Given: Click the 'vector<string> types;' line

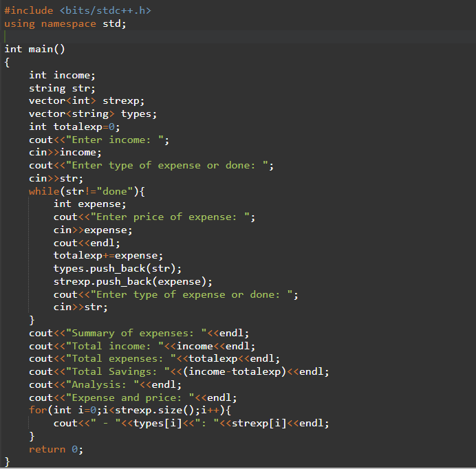Looking at the screenshot, I should click(x=93, y=114).
